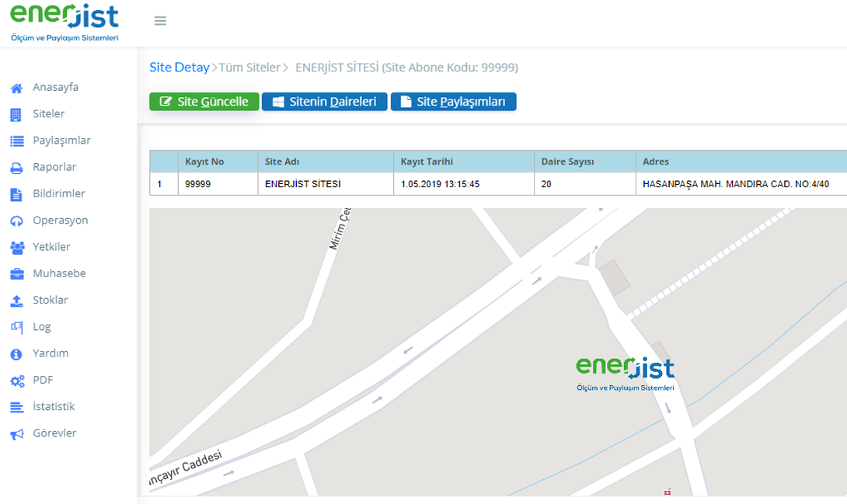
Task: Click the Yetkiler users icon
Action: [16, 247]
